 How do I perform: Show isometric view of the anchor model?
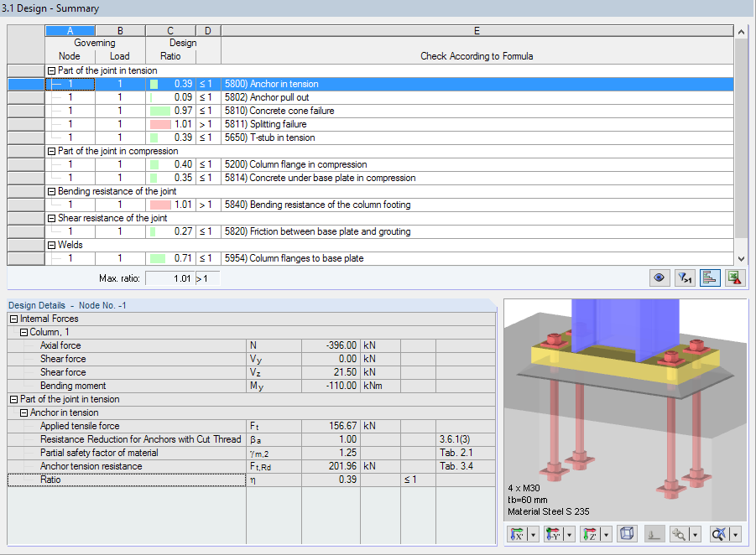[627, 534]
